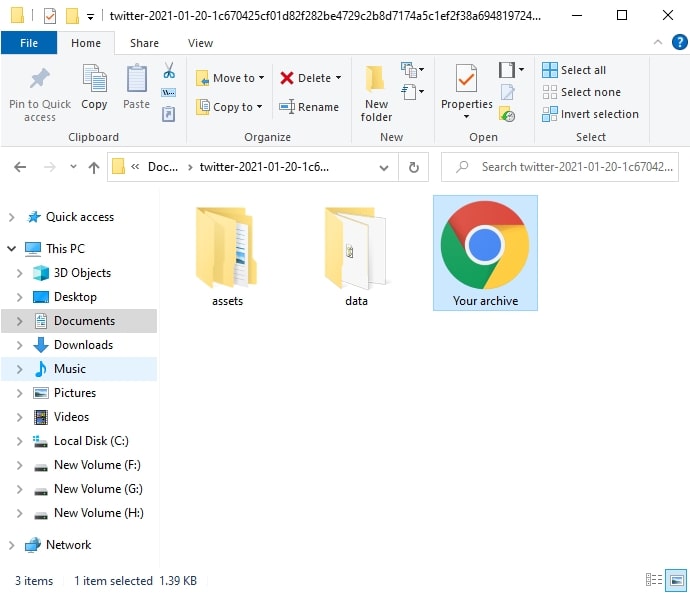Open address bar previous locations dropdown

[384, 168]
